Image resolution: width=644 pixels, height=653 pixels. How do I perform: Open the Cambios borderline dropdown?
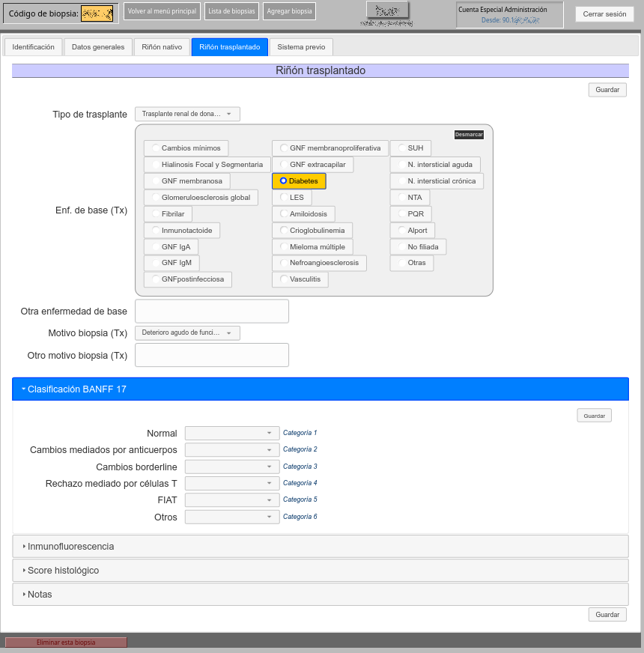231,467
